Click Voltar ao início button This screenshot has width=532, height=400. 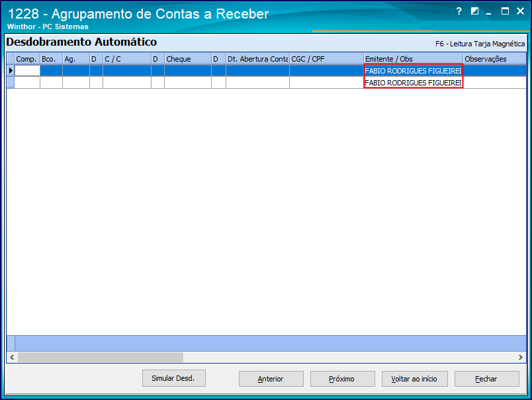[x=415, y=379]
